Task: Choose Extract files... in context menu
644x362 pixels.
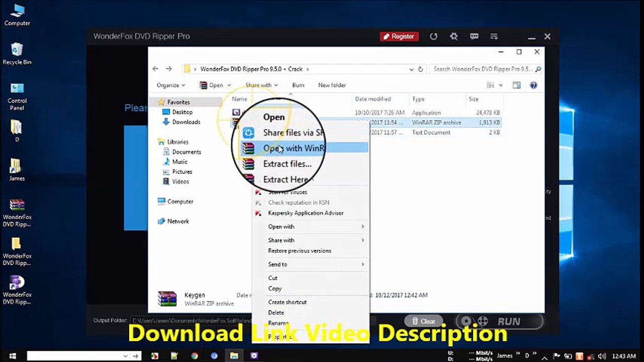Action: pos(287,164)
